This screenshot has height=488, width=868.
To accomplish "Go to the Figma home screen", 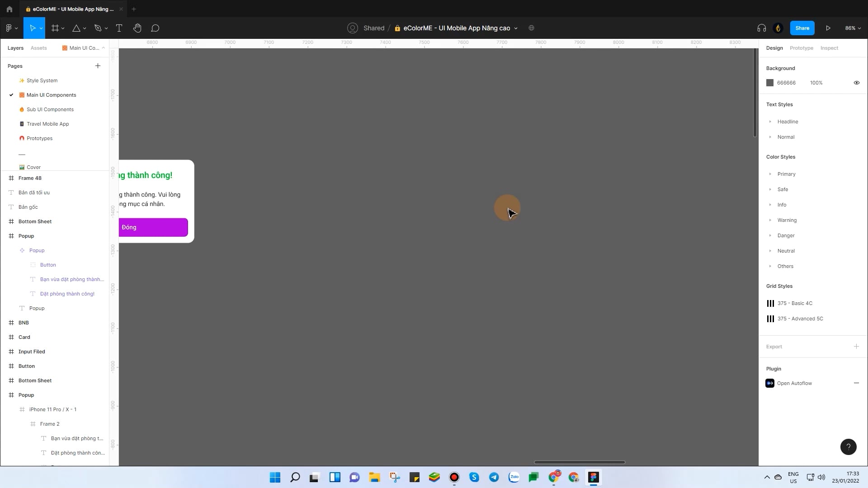I will [9, 9].
